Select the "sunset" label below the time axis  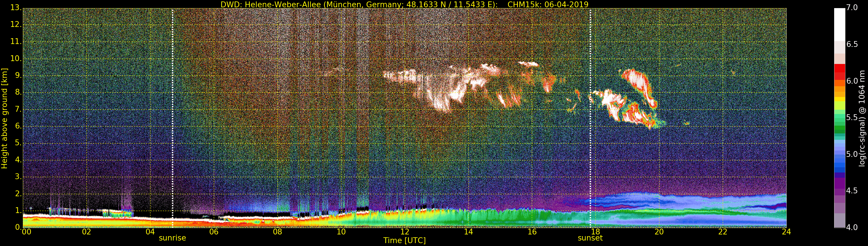pos(590,238)
